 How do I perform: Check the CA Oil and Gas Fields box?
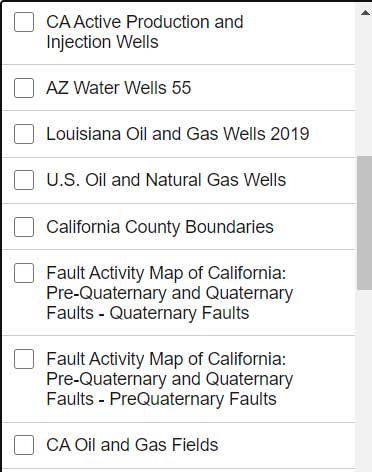point(24,445)
